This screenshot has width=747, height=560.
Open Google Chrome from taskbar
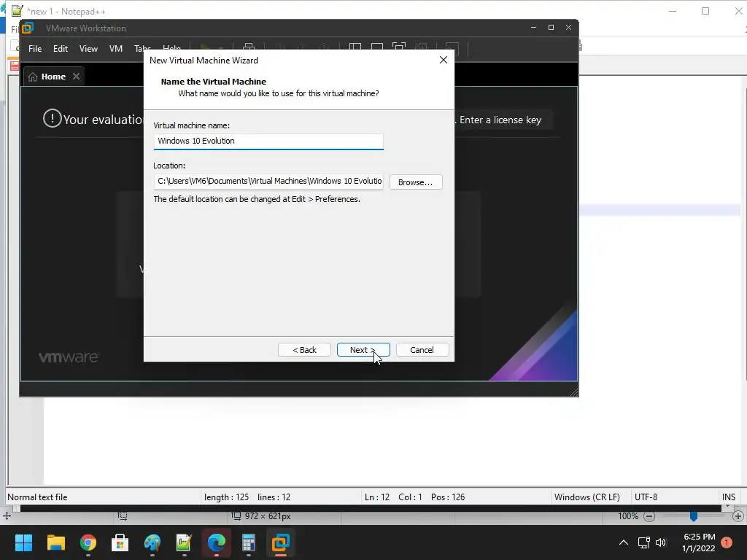[88, 542]
